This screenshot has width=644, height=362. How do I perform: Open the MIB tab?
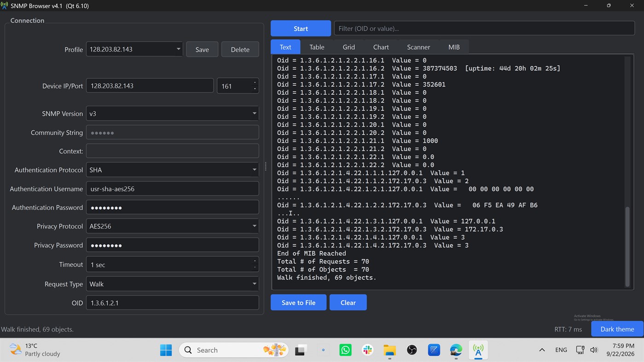(454, 47)
